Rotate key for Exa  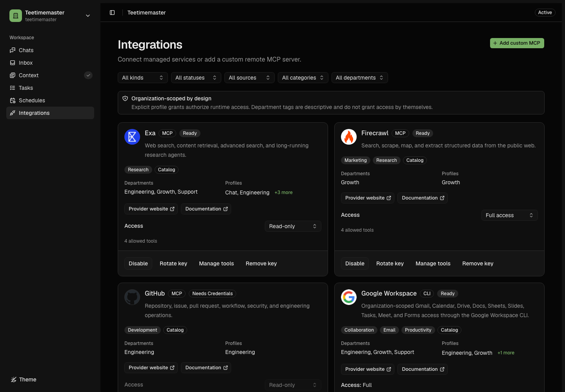[173, 263]
